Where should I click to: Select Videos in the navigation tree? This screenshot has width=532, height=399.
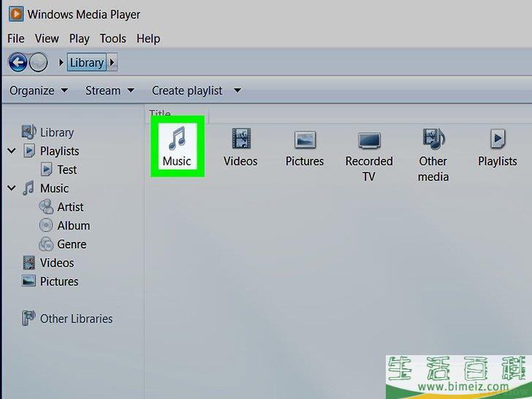point(57,262)
